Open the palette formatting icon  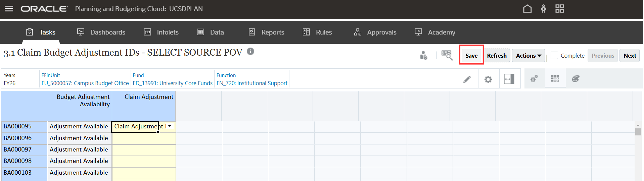point(576,79)
